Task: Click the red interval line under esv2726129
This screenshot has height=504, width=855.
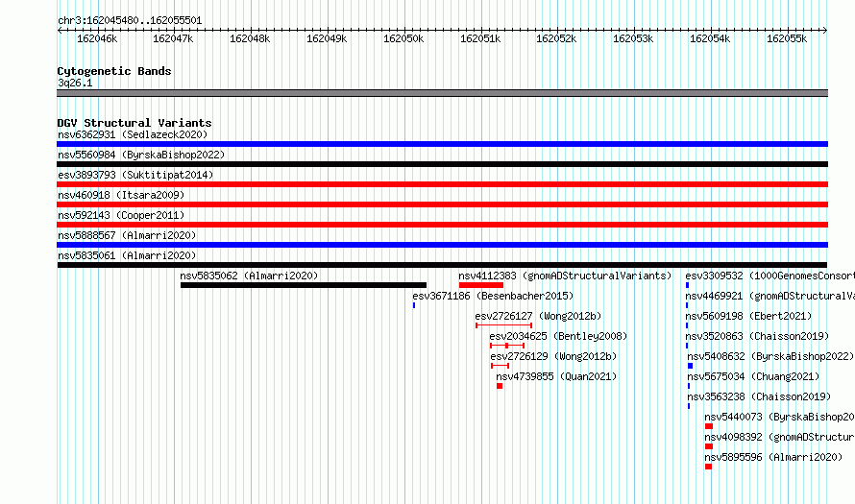Action: 500,366
